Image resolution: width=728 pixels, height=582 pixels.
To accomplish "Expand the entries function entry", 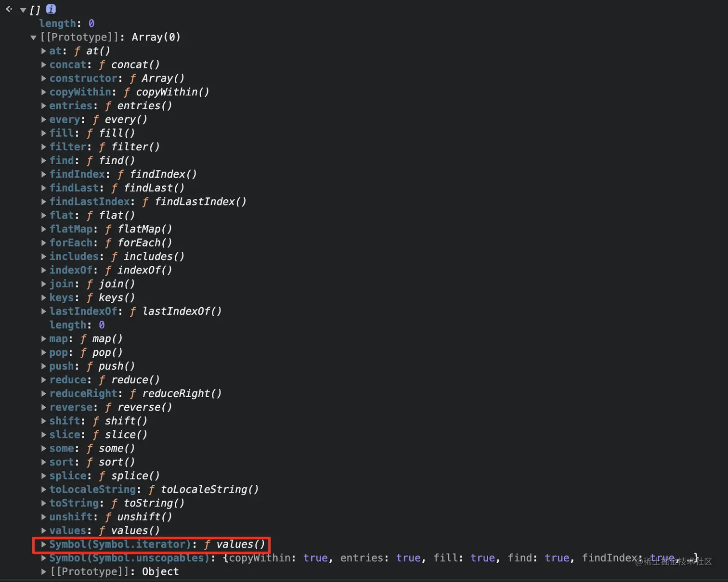I will coord(44,105).
